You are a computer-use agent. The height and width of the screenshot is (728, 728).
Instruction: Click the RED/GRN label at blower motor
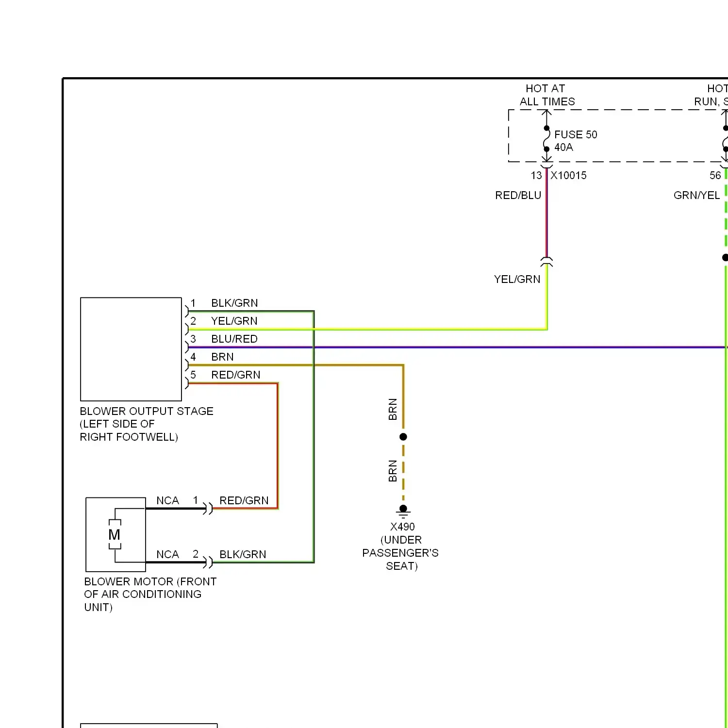point(244,500)
